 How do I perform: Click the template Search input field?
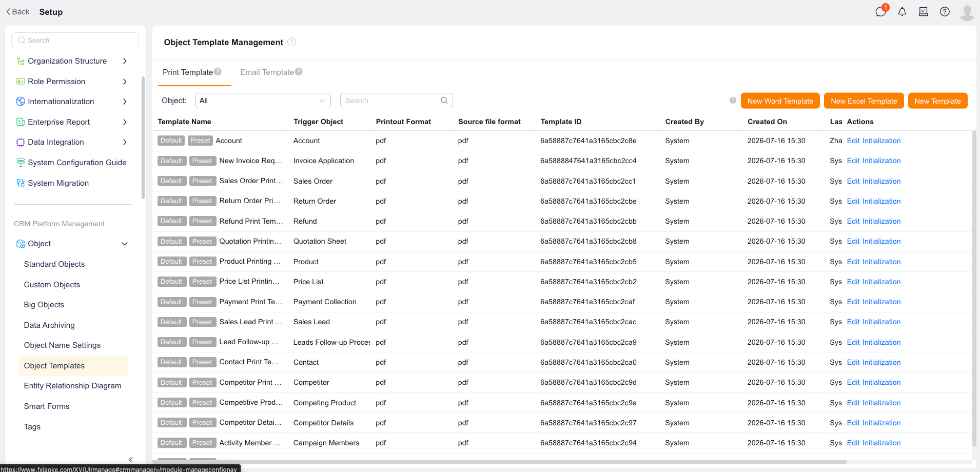pos(396,101)
